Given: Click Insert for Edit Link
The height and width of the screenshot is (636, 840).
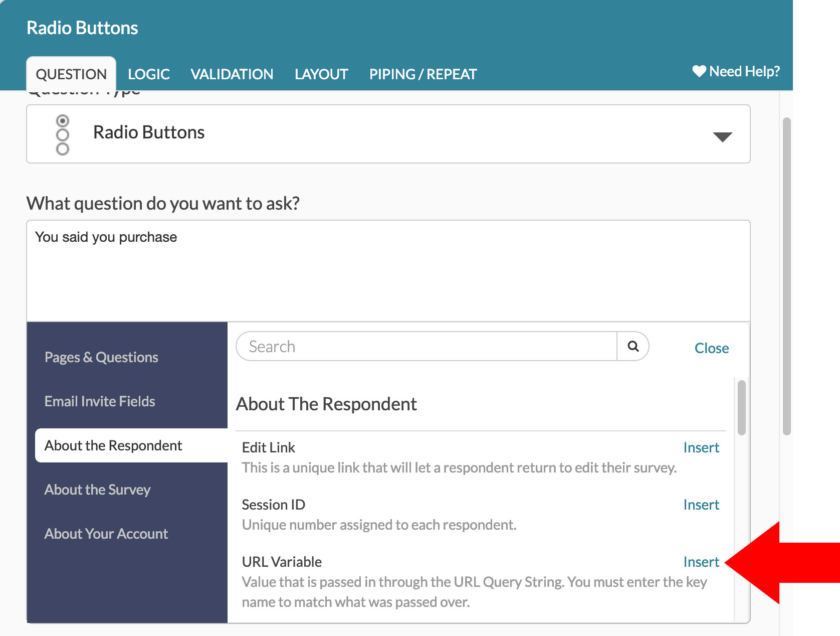Looking at the screenshot, I should [701, 447].
